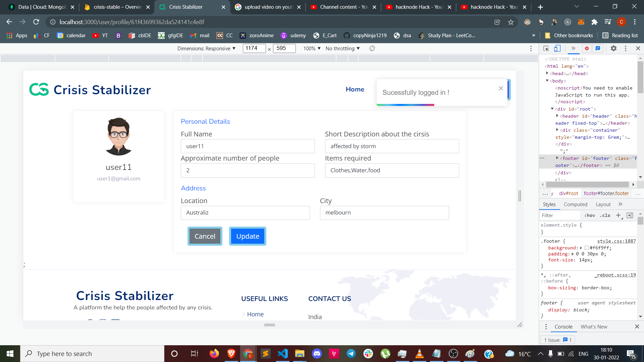This screenshot has height=362, width=644.
Task: Open the Layout tab in DevTools
Action: point(603,204)
